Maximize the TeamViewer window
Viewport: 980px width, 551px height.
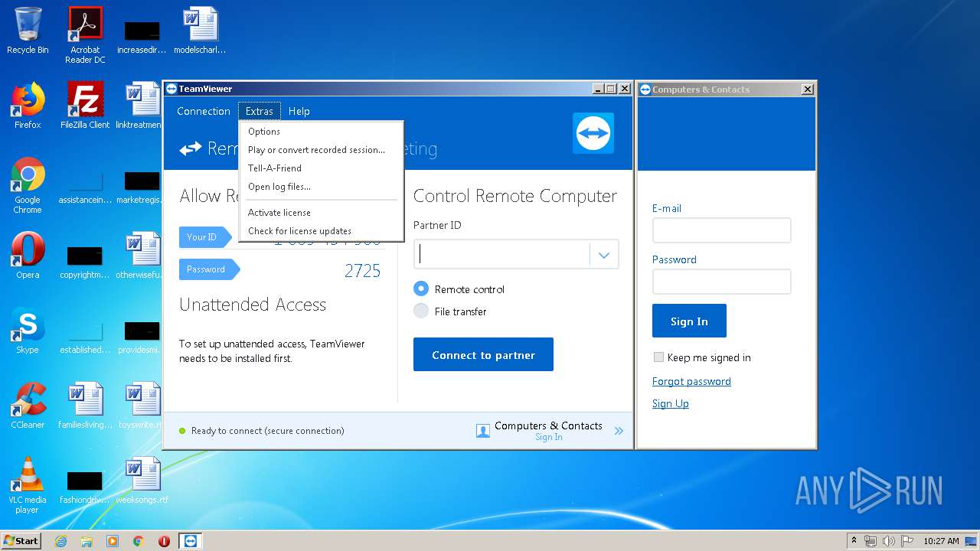coord(610,89)
